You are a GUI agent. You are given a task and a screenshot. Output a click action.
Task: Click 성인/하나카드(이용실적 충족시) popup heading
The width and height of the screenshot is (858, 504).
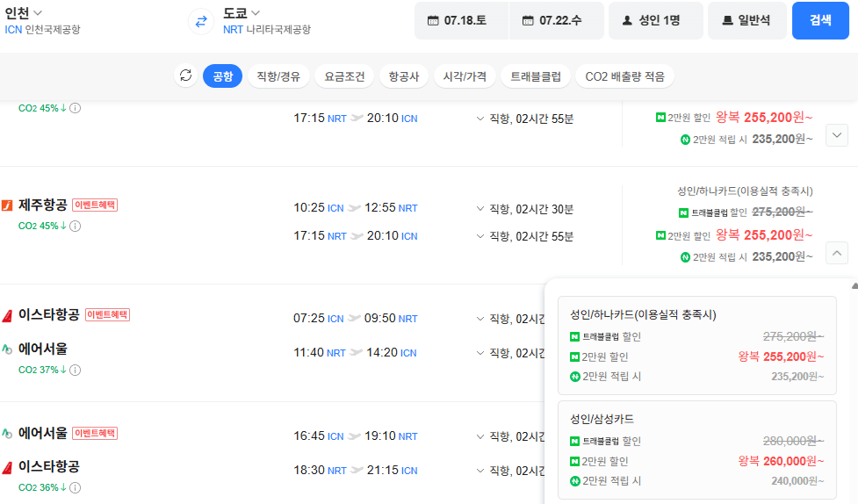coord(643,314)
